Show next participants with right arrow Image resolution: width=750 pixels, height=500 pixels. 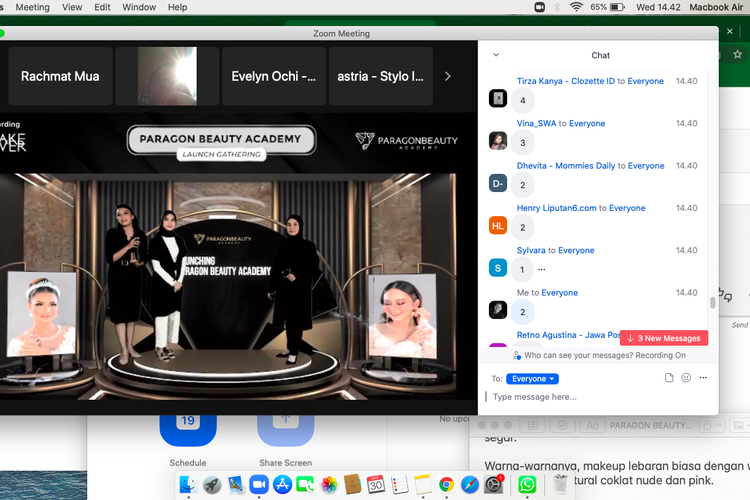(x=447, y=76)
